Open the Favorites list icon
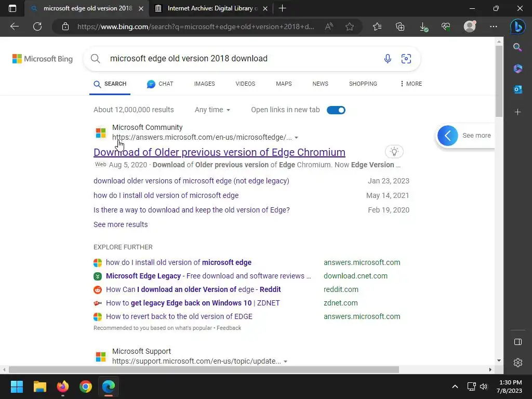The height and width of the screenshot is (399, 532). pyautogui.click(x=377, y=26)
